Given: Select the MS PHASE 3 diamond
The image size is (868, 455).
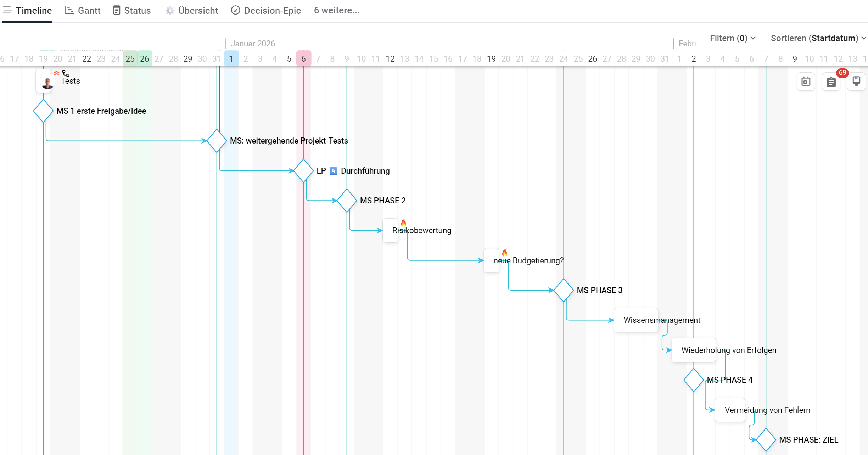Looking at the screenshot, I should 564,290.
